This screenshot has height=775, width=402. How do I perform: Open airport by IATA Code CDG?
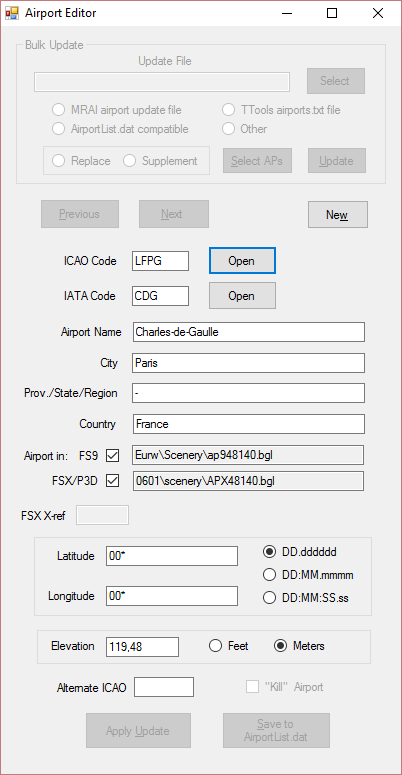pos(242,296)
